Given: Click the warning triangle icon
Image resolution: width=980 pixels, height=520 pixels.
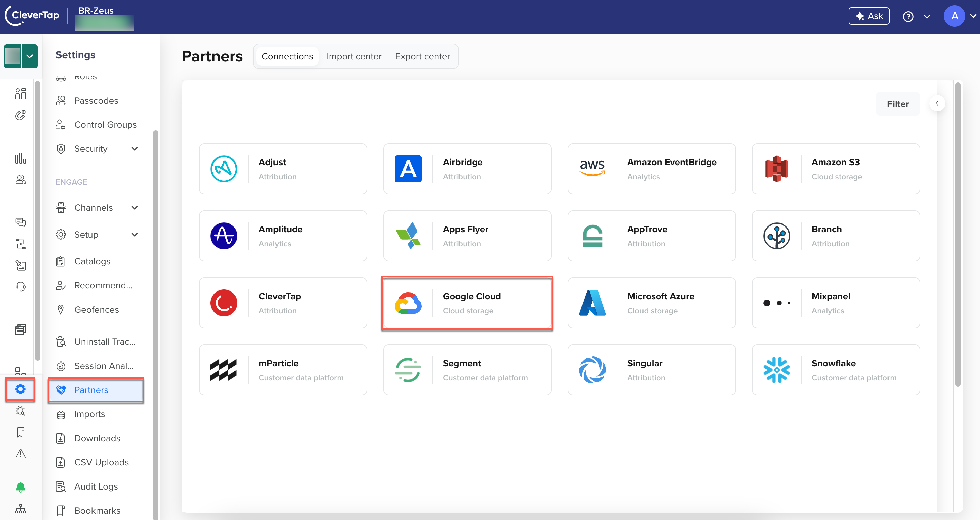Looking at the screenshot, I should 20,454.
